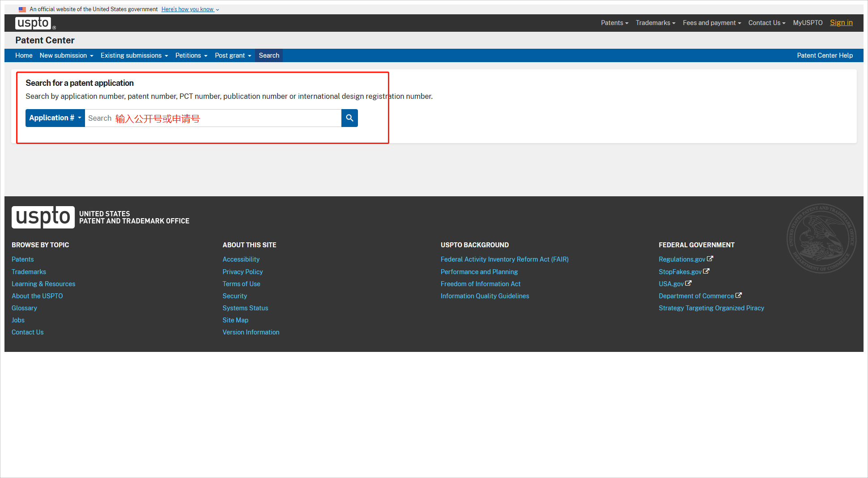Open the Trademarks menu in top header

pos(655,23)
